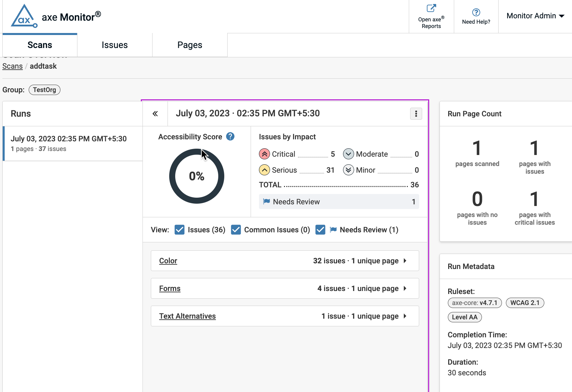Screen dimensions: 572x392
Task: Click the Scans breadcrumb link
Action: coord(12,66)
